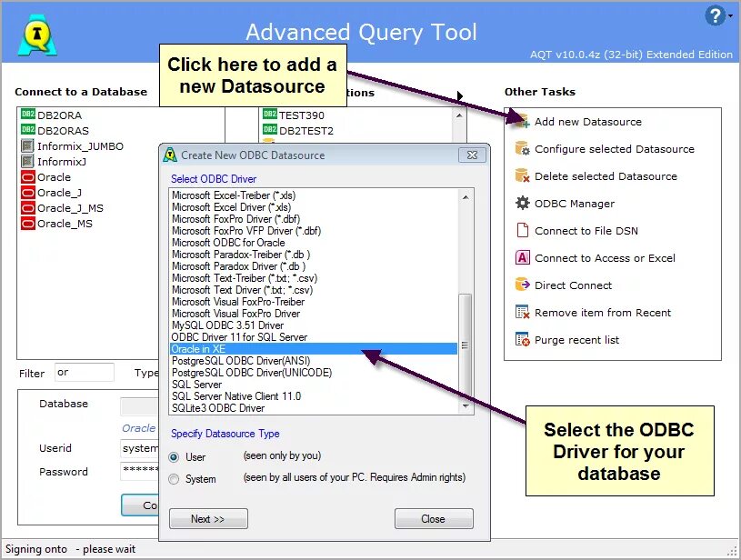
Task: Click the Advanced Query Tool logo
Action: 37,35
